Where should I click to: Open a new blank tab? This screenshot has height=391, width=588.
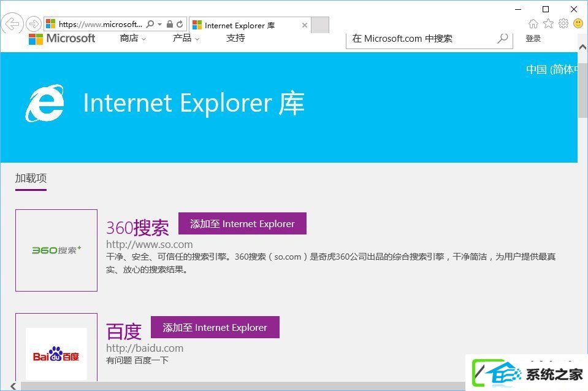320,25
